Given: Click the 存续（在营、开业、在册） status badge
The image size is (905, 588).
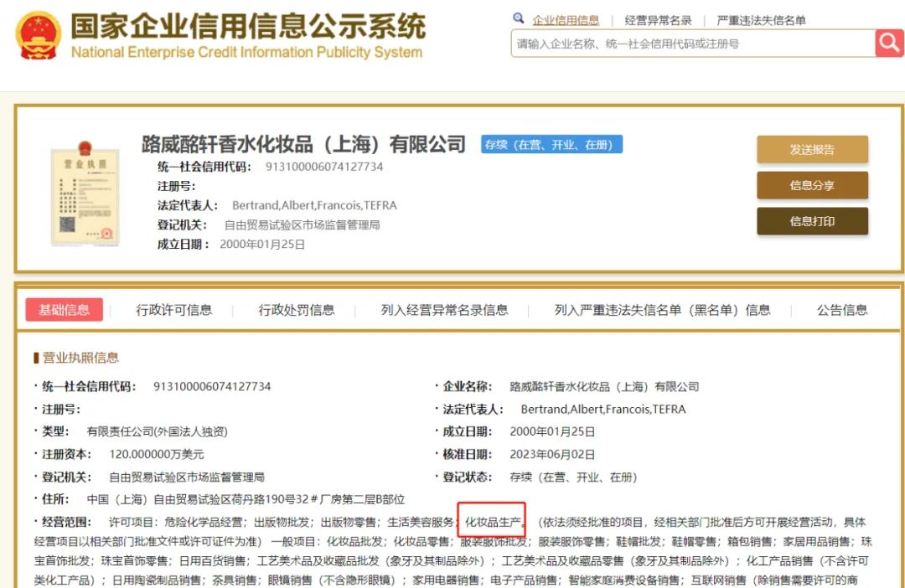Looking at the screenshot, I should point(551,144).
